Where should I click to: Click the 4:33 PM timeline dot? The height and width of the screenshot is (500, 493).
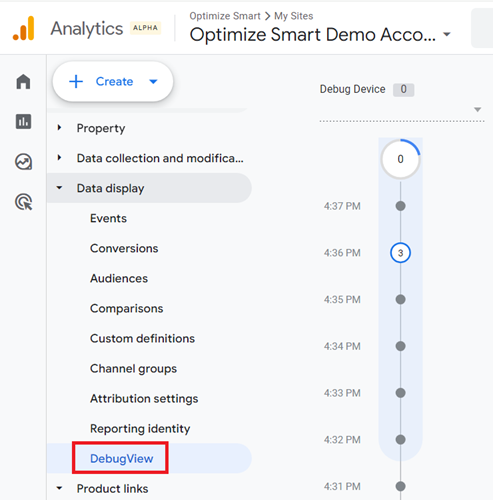[400, 393]
